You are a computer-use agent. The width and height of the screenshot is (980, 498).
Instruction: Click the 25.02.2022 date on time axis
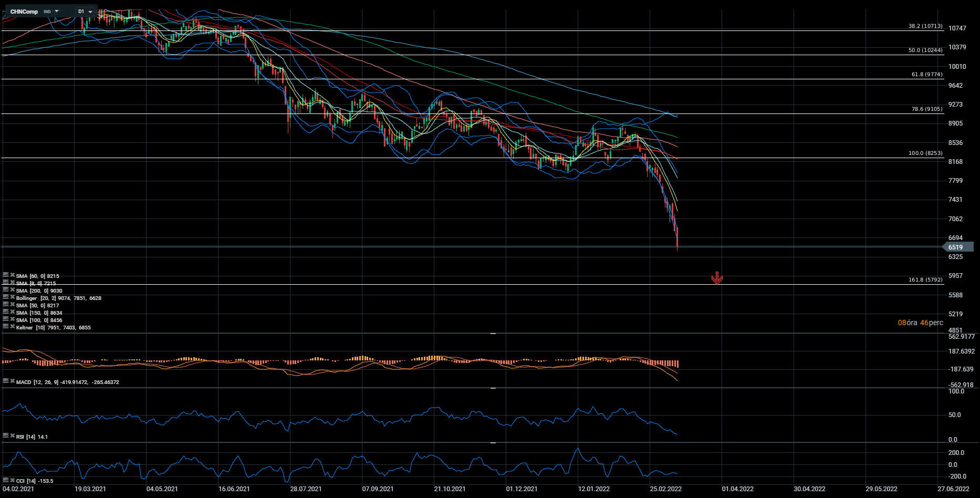pyautogui.click(x=665, y=489)
